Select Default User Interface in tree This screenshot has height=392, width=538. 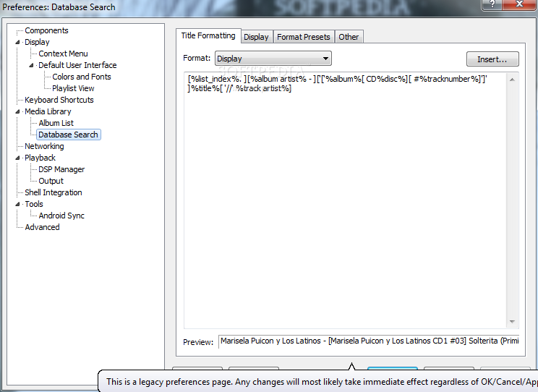(x=77, y=65)
